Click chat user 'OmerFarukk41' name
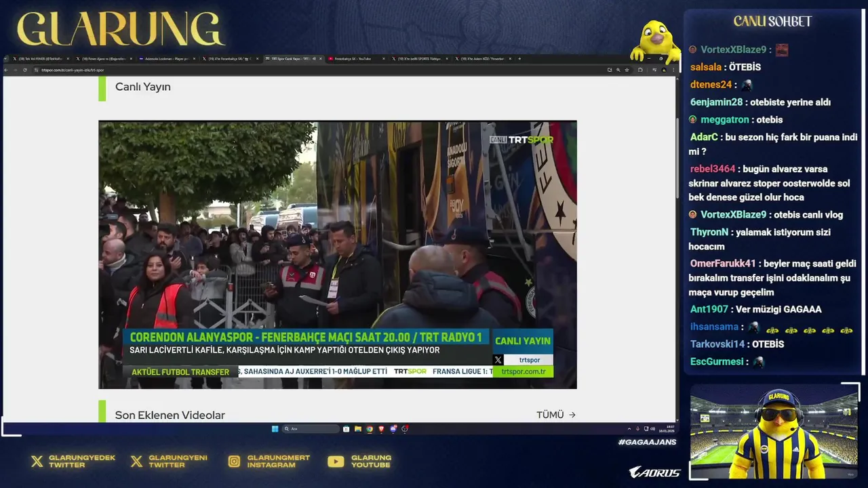 pos(723,264)
